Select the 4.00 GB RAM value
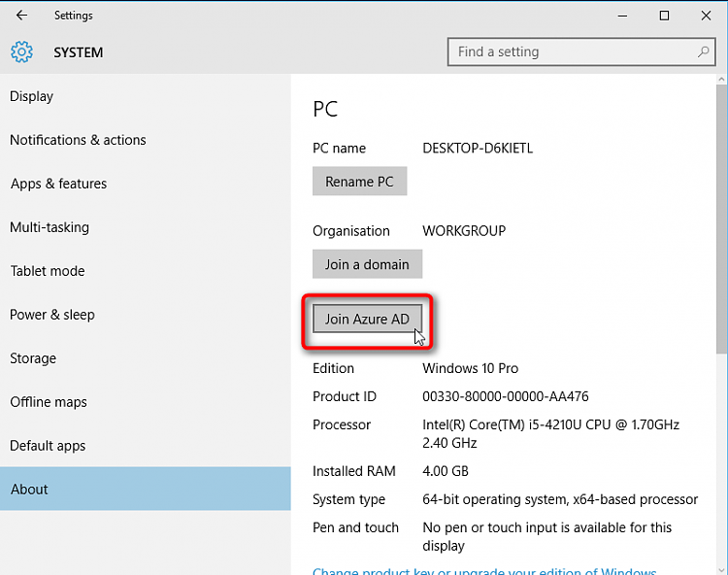This screenshot has width=728, height=575. point(446,471)
